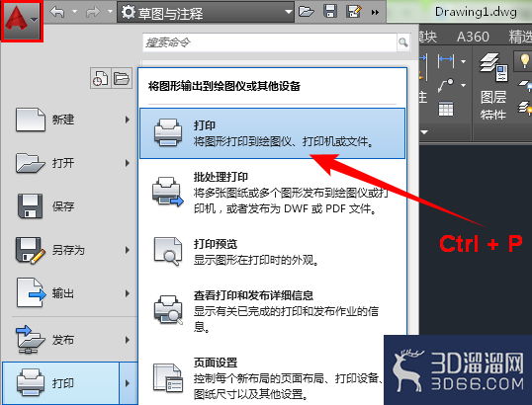This screenshot has width=532, height=405.
Task: Expand the dimension tool dropdown arrow
Action: click(463, 61)
